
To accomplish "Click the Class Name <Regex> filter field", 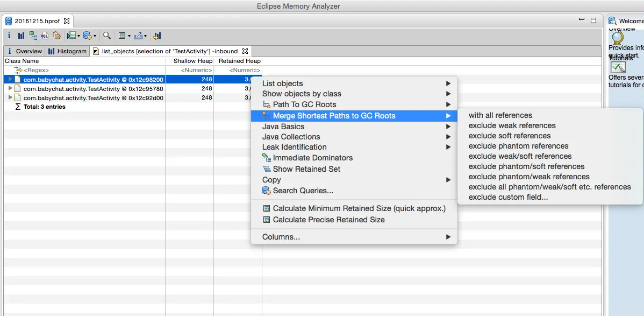I will point(84,71).
